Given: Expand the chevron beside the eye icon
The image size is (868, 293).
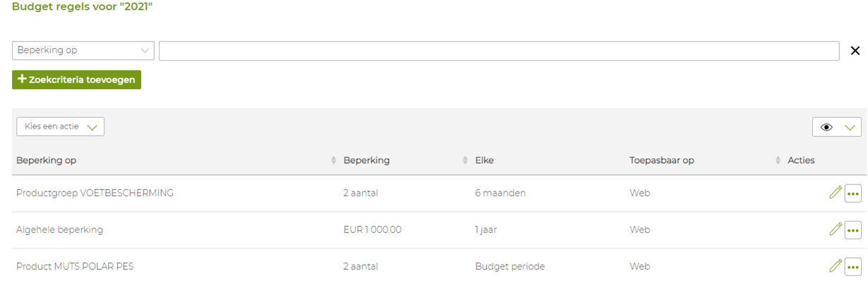Looking at the screenshot, I should (850, 128).
